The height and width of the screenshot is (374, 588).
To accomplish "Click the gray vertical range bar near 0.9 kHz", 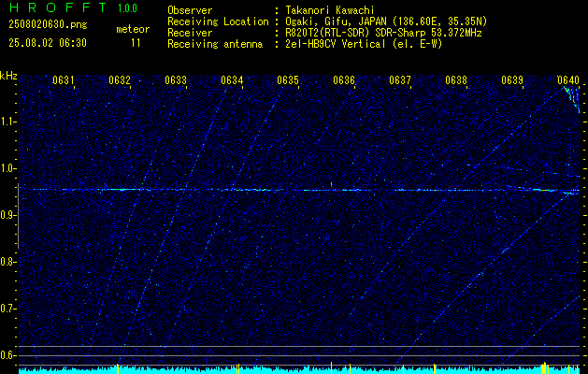I will pos(18,216).
